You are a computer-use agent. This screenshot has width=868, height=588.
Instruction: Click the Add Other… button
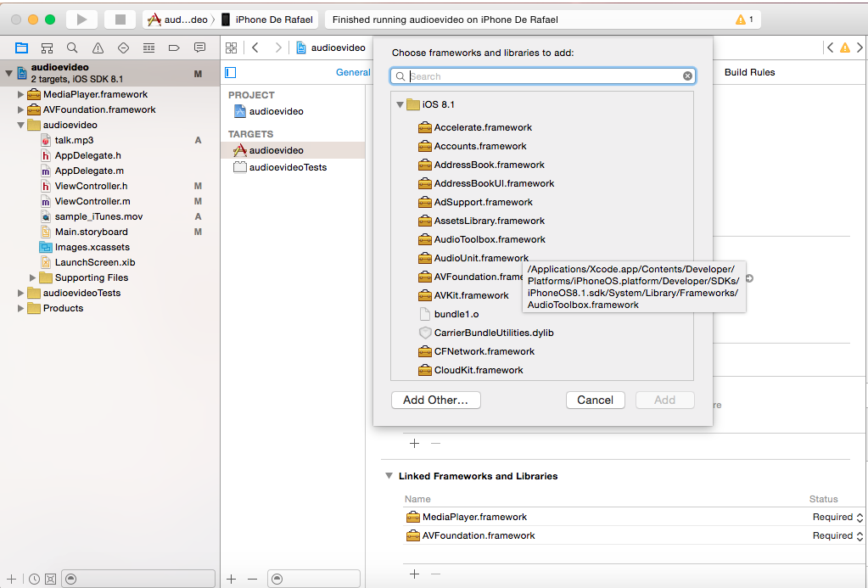(435, 400)
